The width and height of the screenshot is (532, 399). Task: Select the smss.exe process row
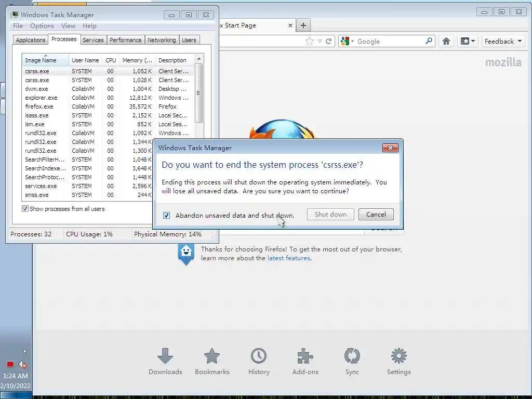pos(87,195)
